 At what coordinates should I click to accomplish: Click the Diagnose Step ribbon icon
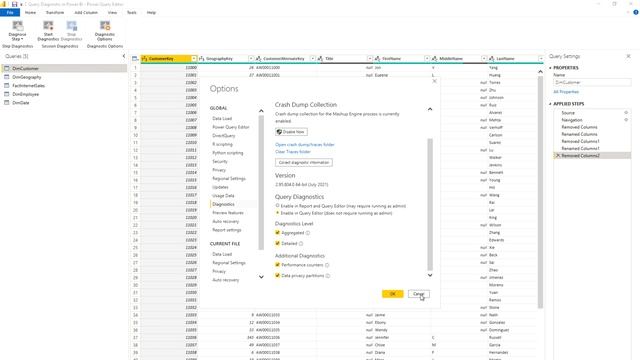point(18,26)
